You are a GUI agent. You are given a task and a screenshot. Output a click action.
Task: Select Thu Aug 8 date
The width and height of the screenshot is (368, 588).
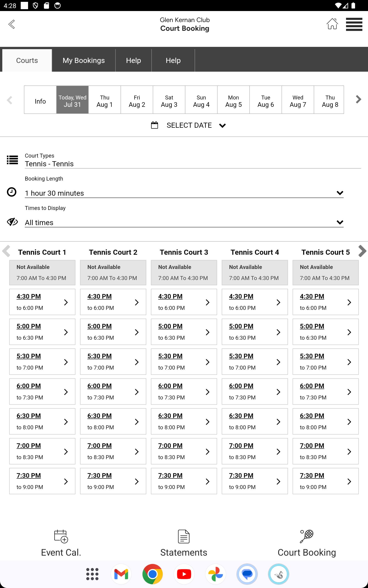(x=329, y=100)
